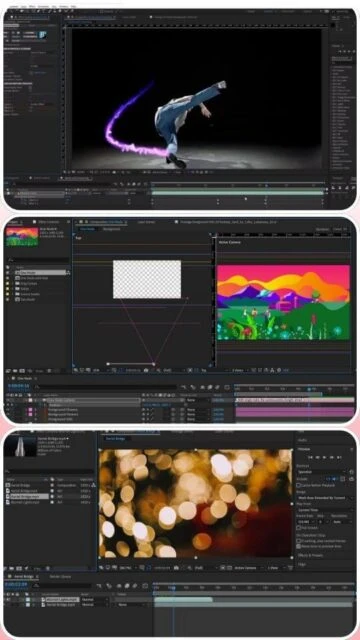Screen dimensions: 360x640
Task: Click the colorful landscape Active Camera view
Action: pos(283,302)
